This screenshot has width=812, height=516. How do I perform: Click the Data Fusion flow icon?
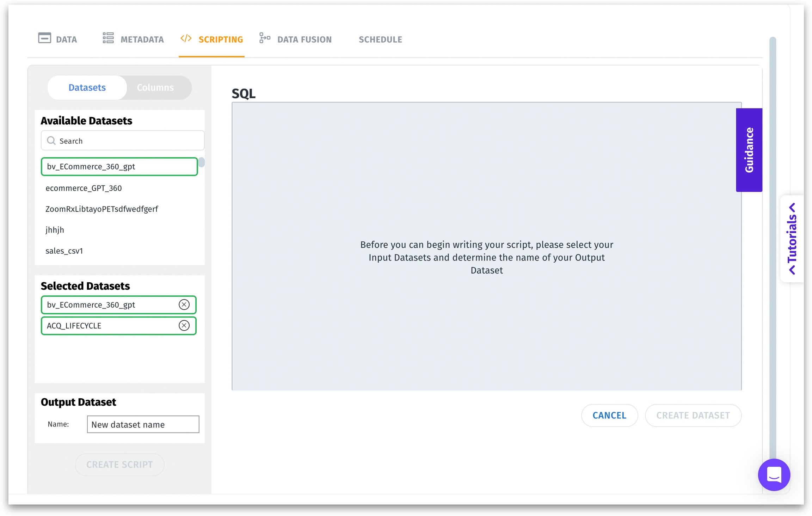tap(265, 38)
